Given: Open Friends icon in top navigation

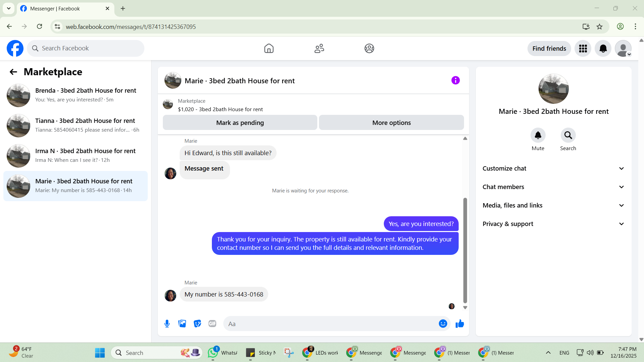Looking at the screenshot, I should (x=319, y=48).
